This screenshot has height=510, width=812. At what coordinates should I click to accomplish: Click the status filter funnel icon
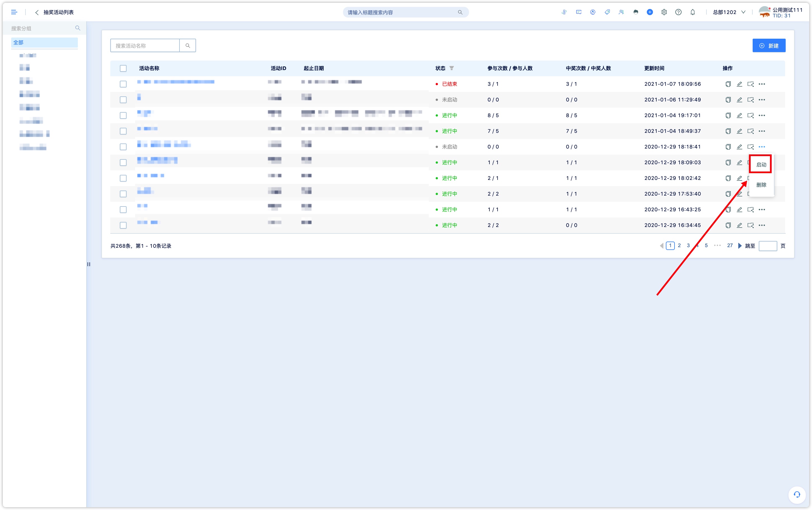pos(451,68)
